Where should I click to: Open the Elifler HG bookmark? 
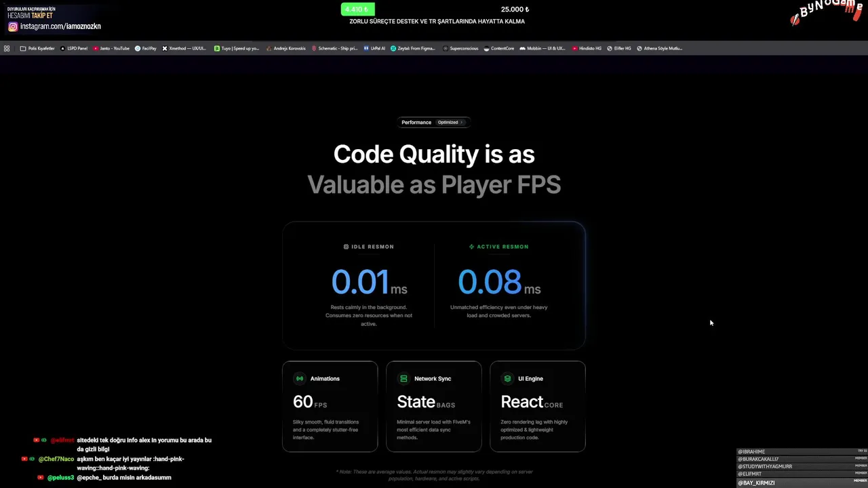618,48
